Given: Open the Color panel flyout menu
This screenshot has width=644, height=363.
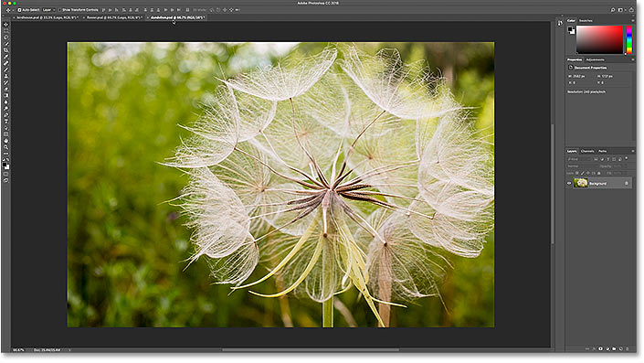Looking at the screenshot, I should tap(633, 20).
